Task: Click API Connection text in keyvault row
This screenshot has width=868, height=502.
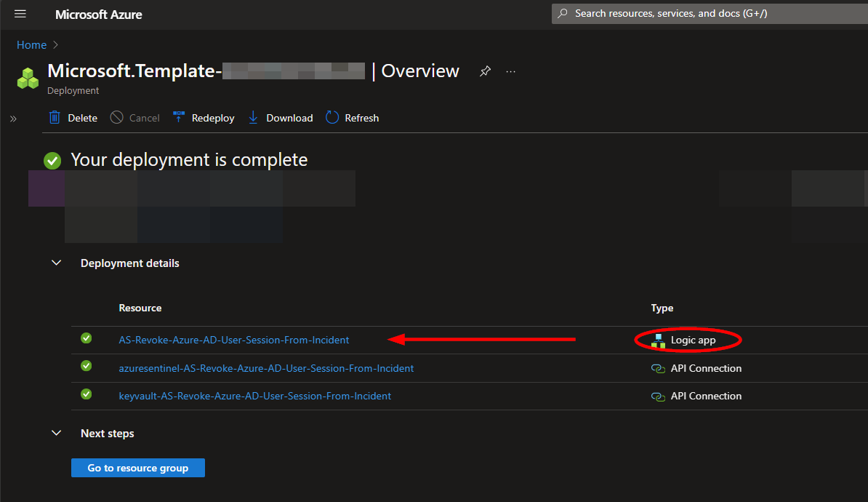Action: (x=707, y=397)
